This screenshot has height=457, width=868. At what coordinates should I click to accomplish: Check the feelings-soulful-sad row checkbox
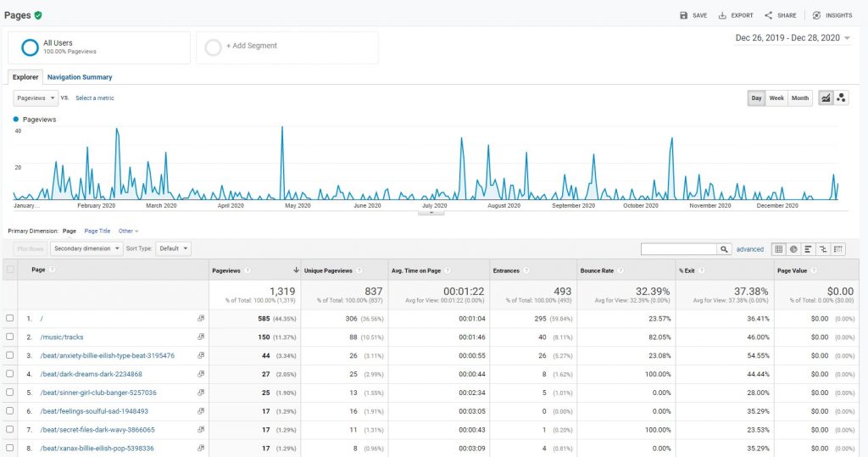[x=10, y=410]
